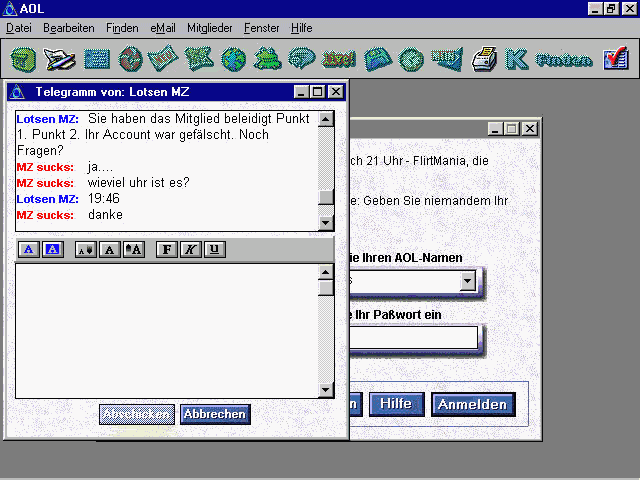Expand the AOL-Namen dropdown in login window
Screen dimensions: 640x480
click(468, 281)
